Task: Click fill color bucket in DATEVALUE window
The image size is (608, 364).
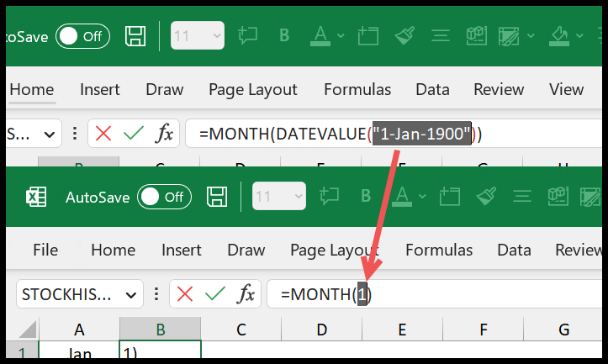Action: [558, 36]
